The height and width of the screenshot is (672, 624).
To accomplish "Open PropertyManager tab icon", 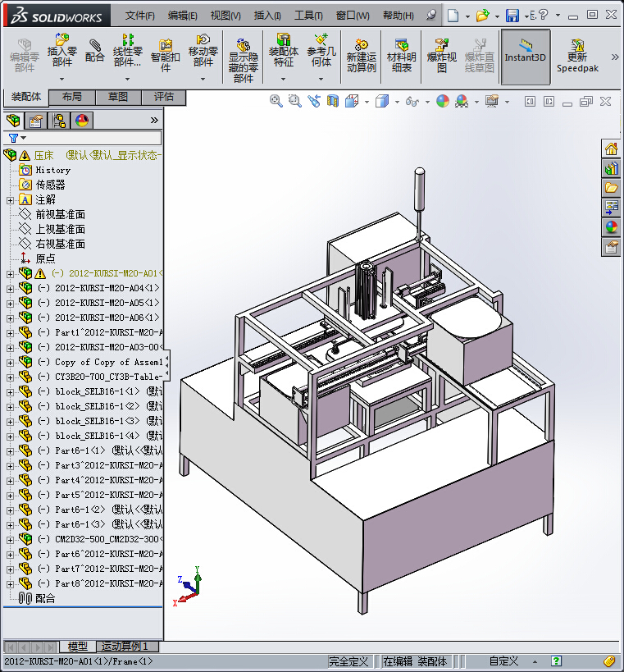I will (x=36, y=121).
